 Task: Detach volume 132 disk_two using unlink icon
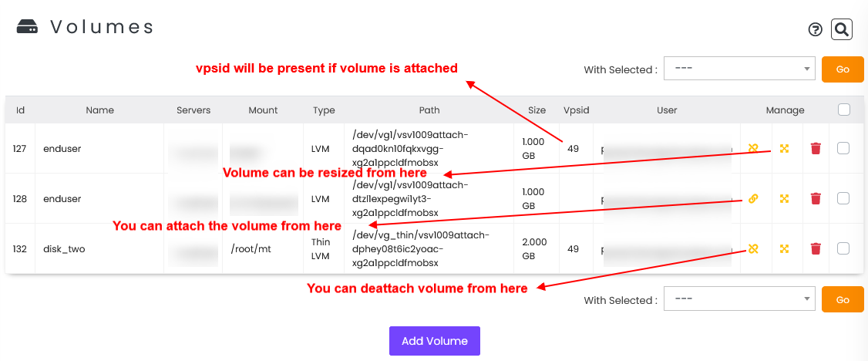coord(752,248)
